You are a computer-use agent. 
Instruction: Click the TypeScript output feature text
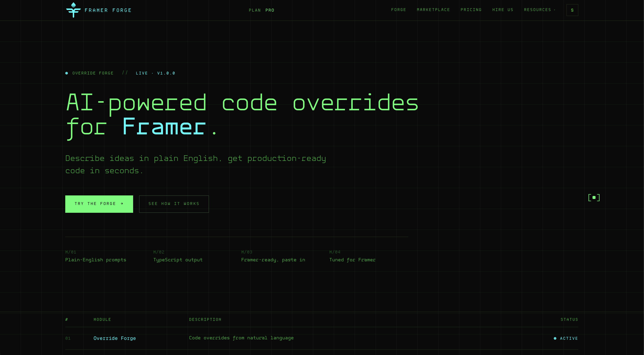178,260
